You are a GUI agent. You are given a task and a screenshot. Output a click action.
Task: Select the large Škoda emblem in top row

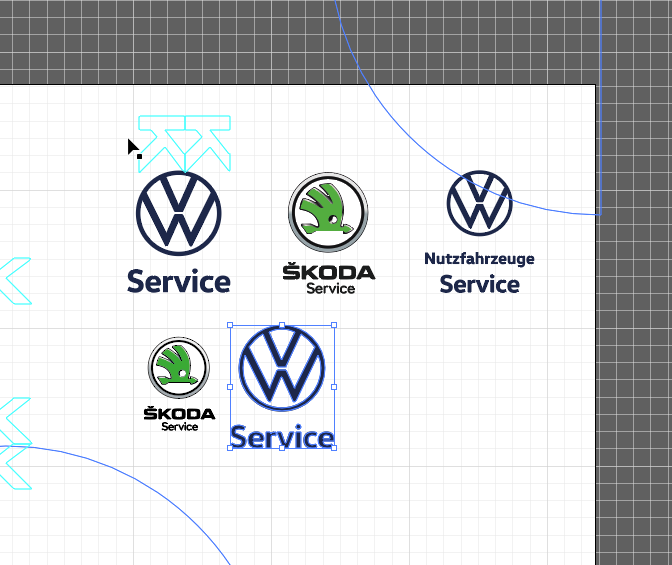tap(328, 212)
